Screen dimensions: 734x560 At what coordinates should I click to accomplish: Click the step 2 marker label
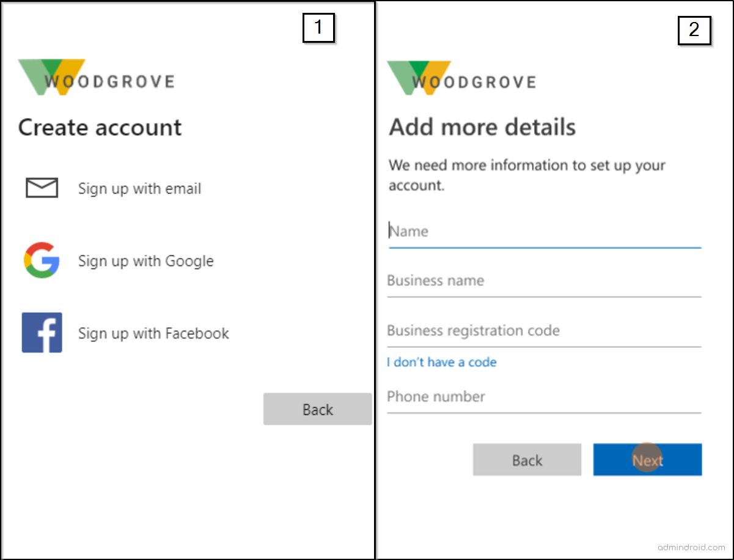pyautogui.click(x=694, y=31)
